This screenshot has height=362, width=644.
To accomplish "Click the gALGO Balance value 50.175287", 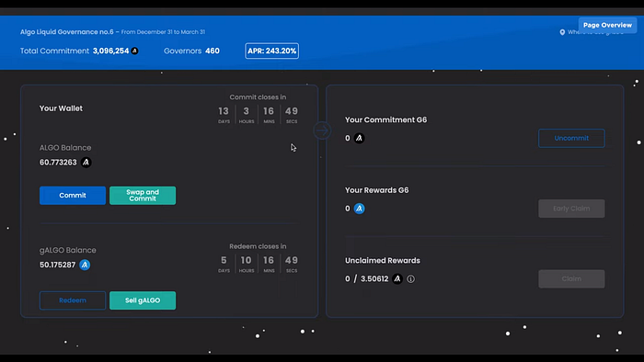I will coord(57,265).
